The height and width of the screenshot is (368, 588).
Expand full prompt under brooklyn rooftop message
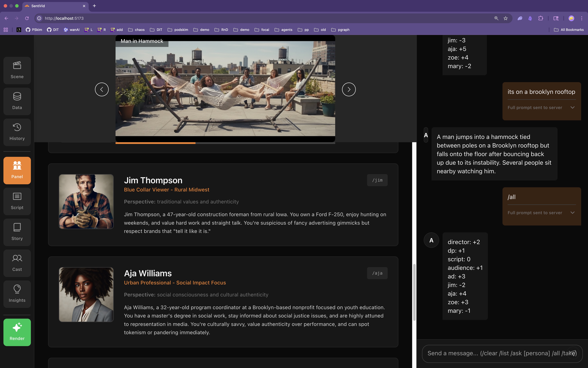(x=572, y=108)
